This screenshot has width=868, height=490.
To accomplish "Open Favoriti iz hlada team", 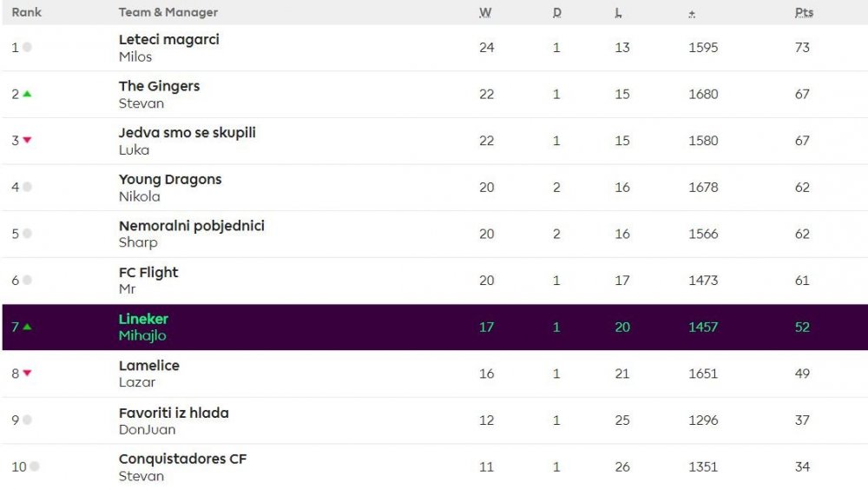I will pyautogui.click(x=174, y=413).
